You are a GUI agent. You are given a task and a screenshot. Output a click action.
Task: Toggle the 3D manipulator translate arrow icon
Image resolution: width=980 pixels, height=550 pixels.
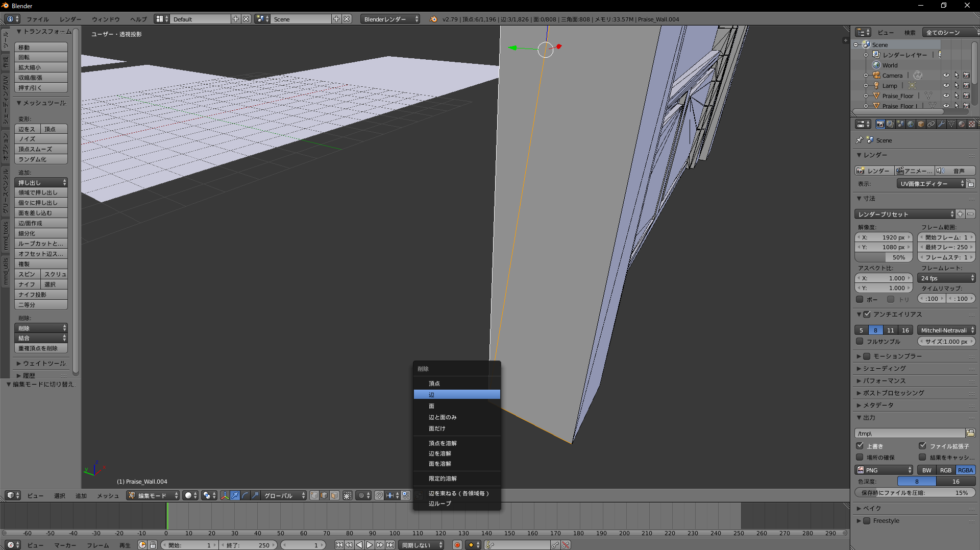[235, 495]
